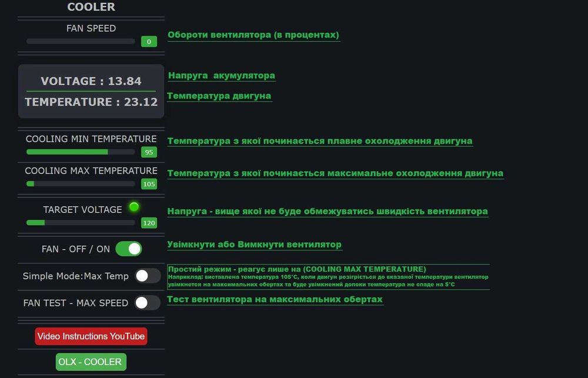Click 'Тест вентилятора на максимальних обертах' text

(275, 299)
